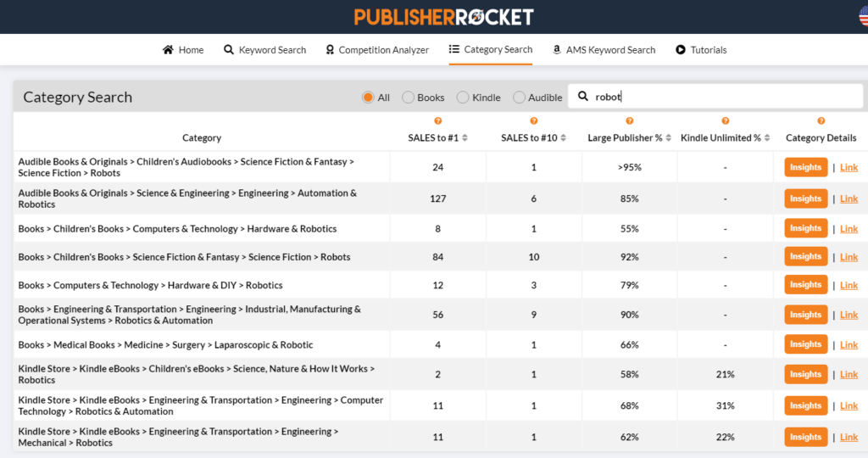Open the Keyword Search tab
Image resolution: width=868 pixels, height=458 pixels.
264,50
